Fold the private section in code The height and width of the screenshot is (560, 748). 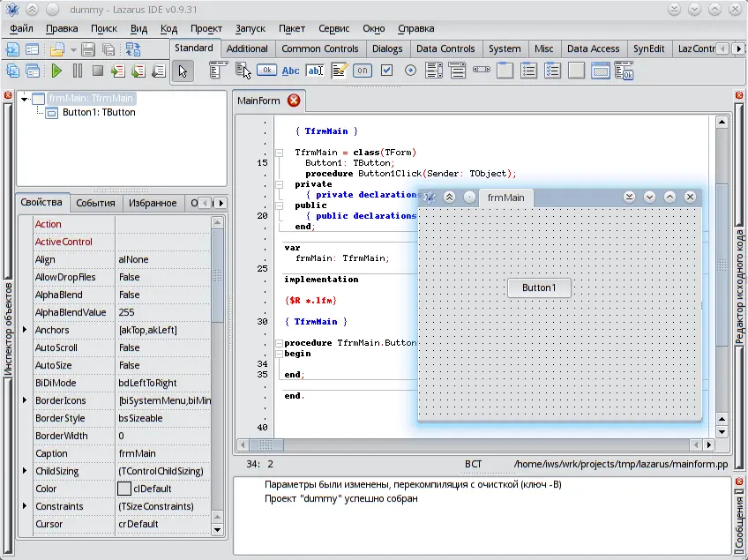(x=279, y=184)
